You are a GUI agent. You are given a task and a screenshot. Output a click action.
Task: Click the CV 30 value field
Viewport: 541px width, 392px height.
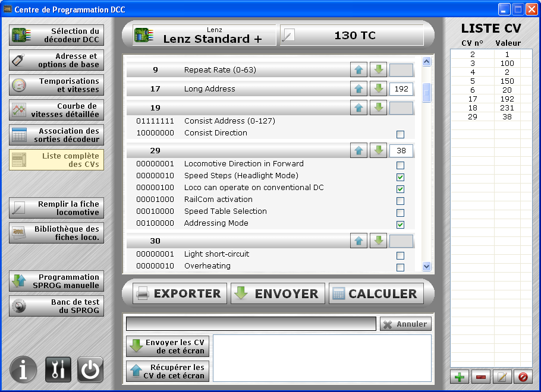click(x=401, y=241)
